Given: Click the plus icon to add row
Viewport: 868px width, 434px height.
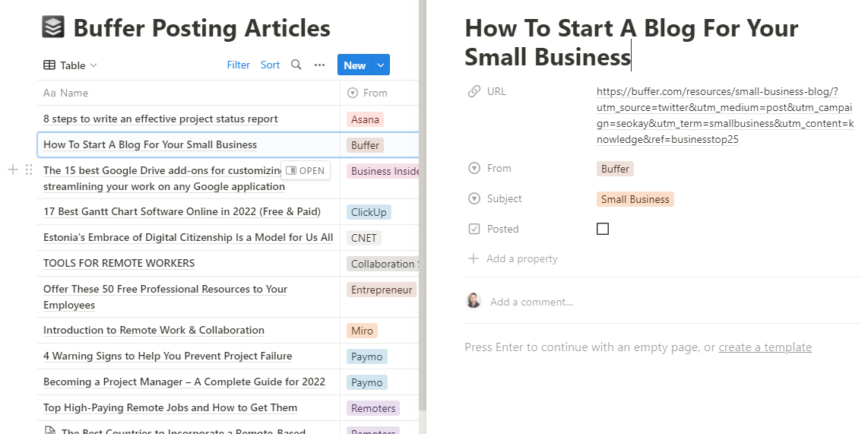Looking at the screenshot, I should pos(13,170).
